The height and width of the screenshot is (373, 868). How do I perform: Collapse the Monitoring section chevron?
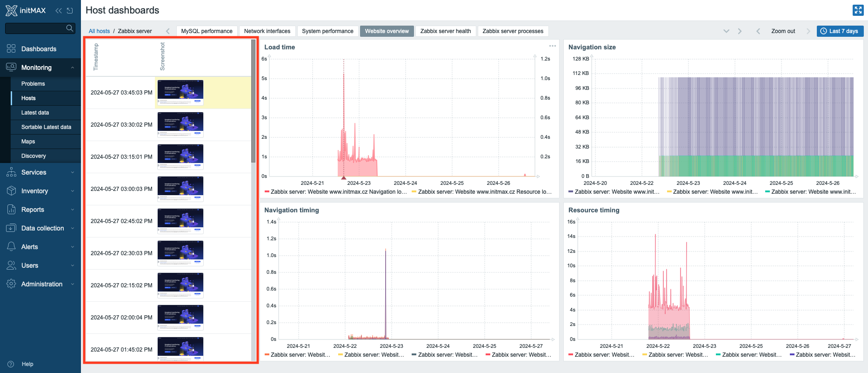pos(73,68)
